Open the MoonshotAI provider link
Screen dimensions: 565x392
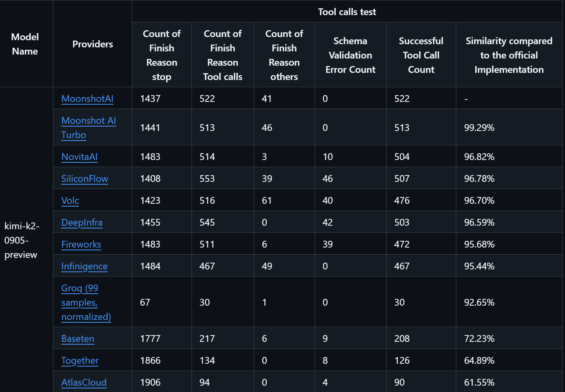coord(87,99)
